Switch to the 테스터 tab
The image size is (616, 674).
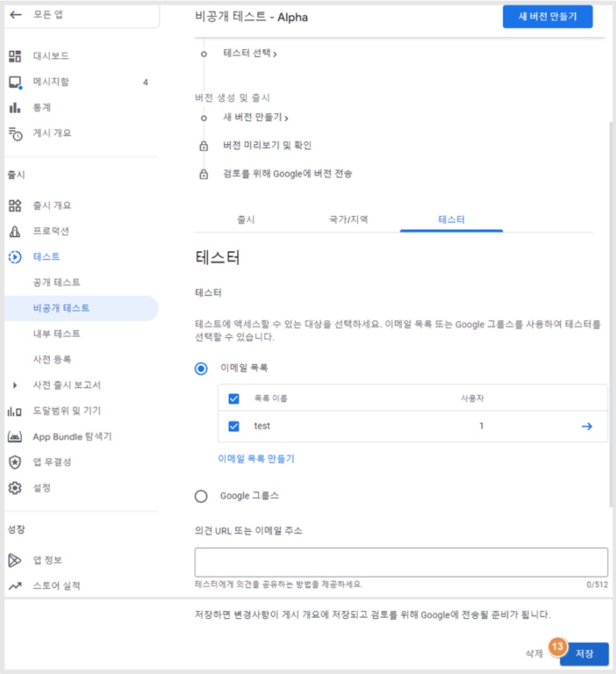(451, 220)
